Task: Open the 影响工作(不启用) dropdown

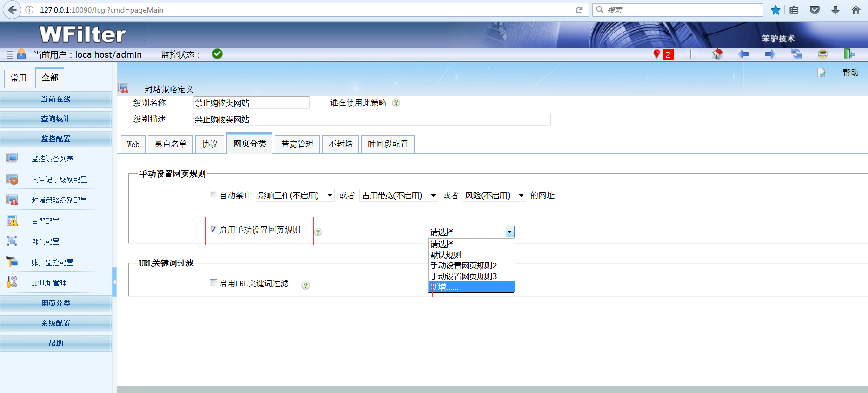Action: [x=295, y=195]
